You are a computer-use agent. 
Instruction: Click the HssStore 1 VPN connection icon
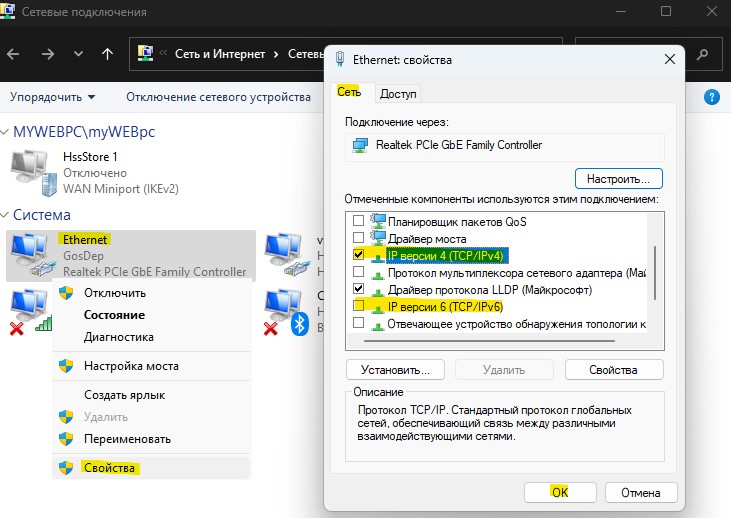click(33, 172)
